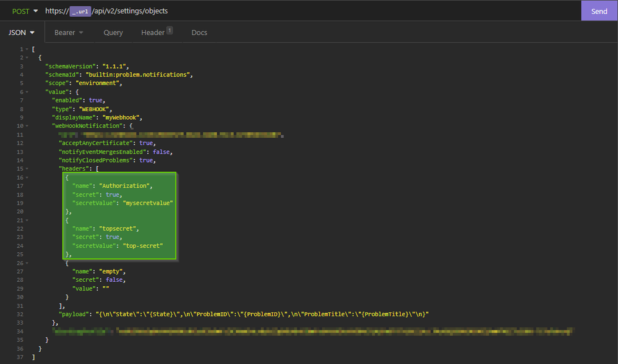The height and width of the screenshot is (364, 618).
Task: Click the Header count badge
Action: tap(170, 30)
